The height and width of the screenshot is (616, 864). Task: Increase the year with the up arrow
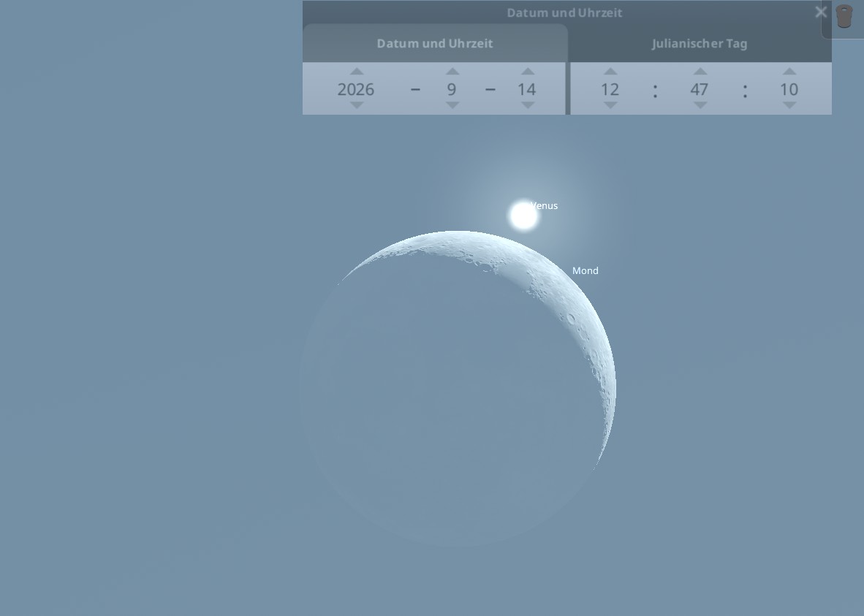pos(357,72)
